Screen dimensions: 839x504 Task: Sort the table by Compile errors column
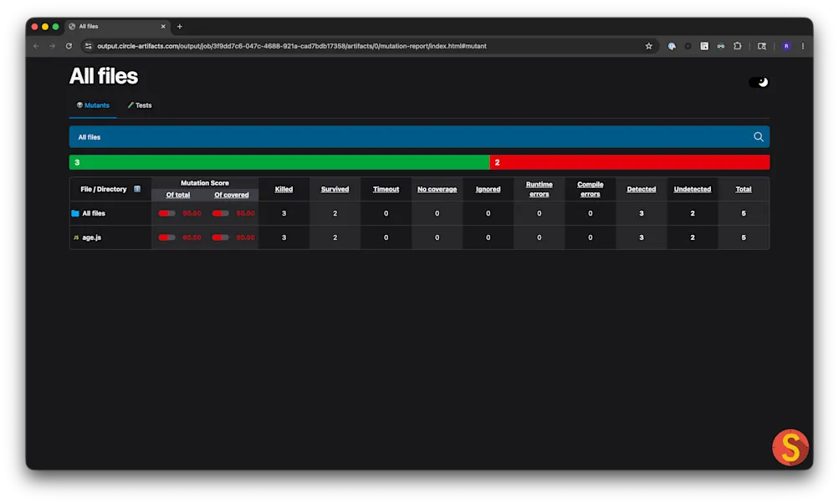point(591,189)
